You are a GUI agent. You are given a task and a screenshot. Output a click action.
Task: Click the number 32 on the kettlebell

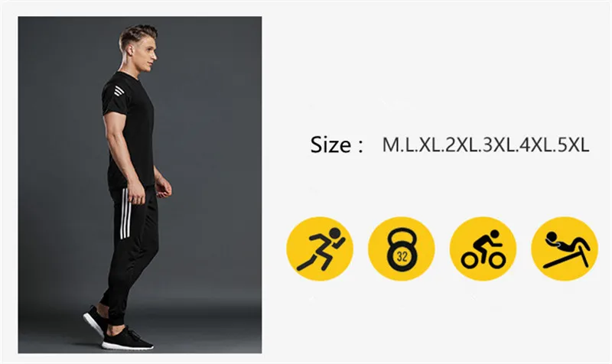click(402, 256)
